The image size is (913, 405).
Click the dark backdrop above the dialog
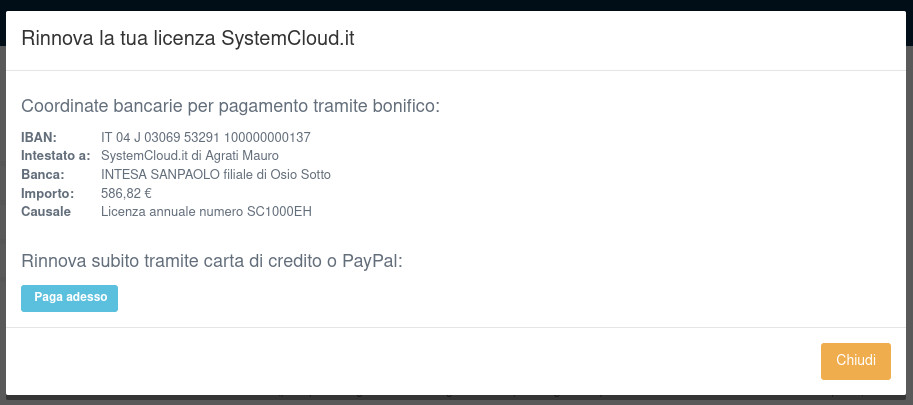pos(456,5)
